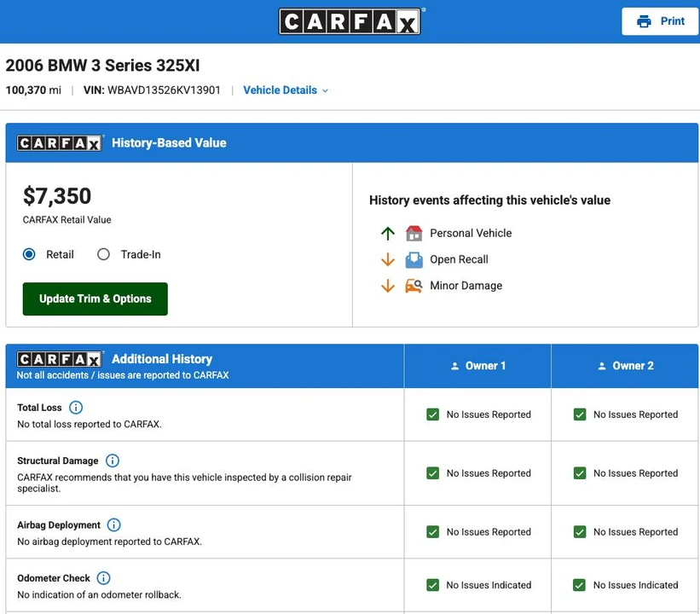Screen dimensions: 700x614
Task: Click orange down arrow beside Minor Damage
Action: [x=388, y=286]
